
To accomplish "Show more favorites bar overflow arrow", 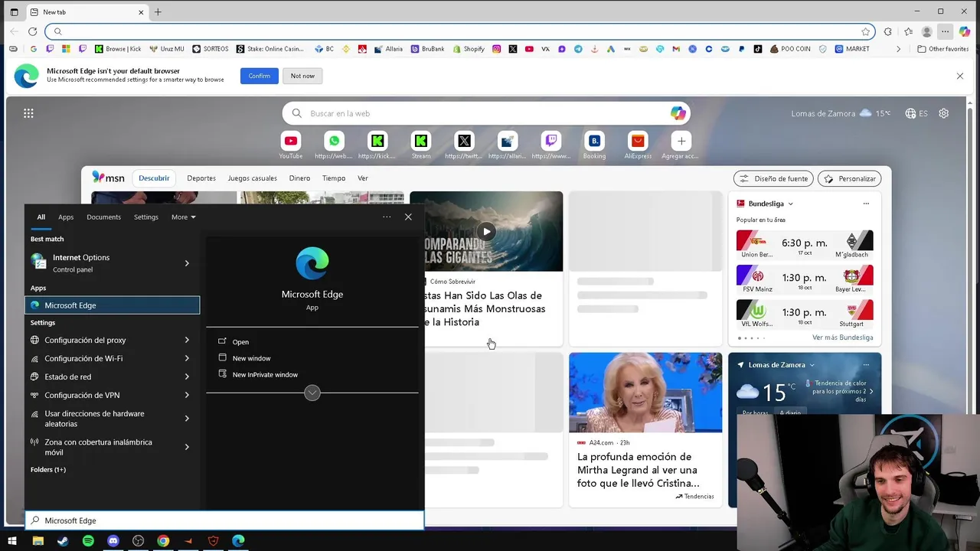I will click(x=899, y=49).
